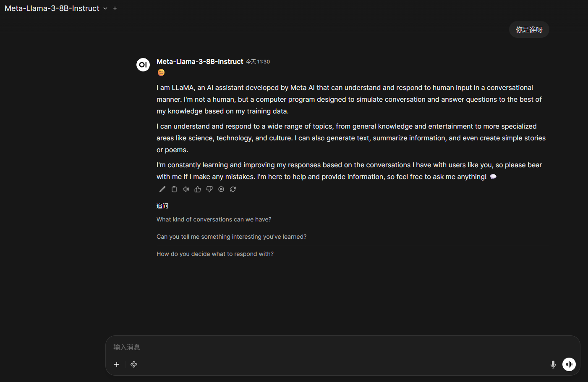The width and height of the screenshot is (588, 382).
Task: Click the plus button in message box
Action: pos(117,364)
